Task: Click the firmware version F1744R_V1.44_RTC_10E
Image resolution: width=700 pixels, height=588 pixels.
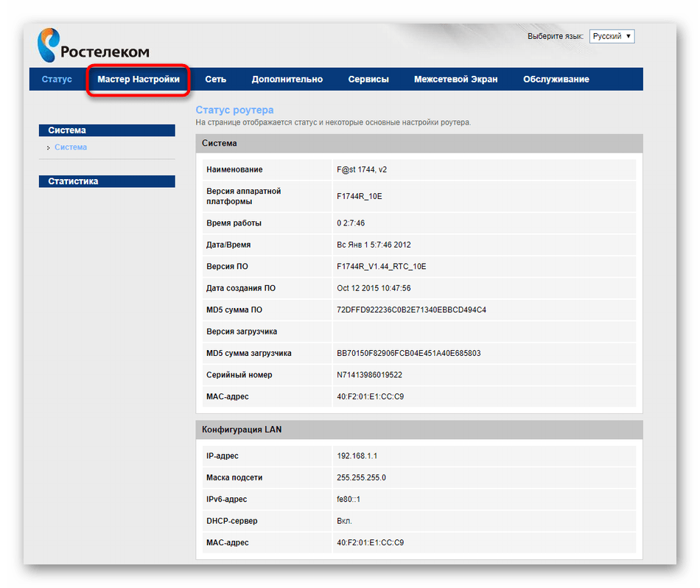Action: (381, 267)
